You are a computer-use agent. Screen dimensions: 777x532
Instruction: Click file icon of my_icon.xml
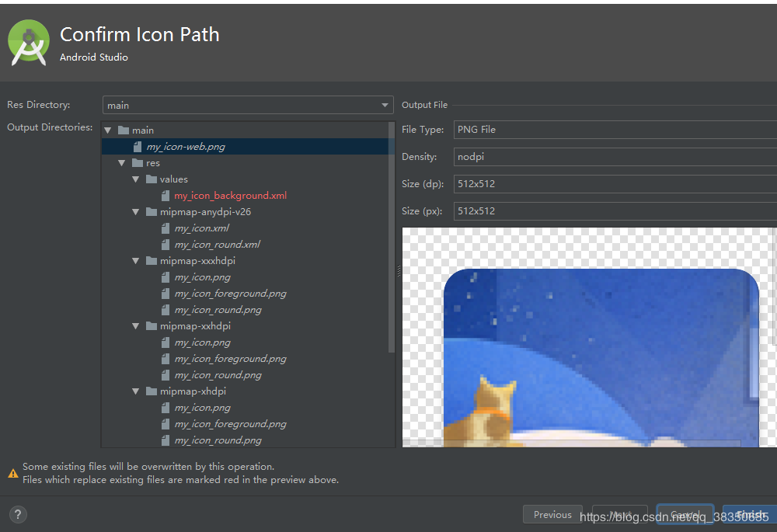(x=166, y=228)
